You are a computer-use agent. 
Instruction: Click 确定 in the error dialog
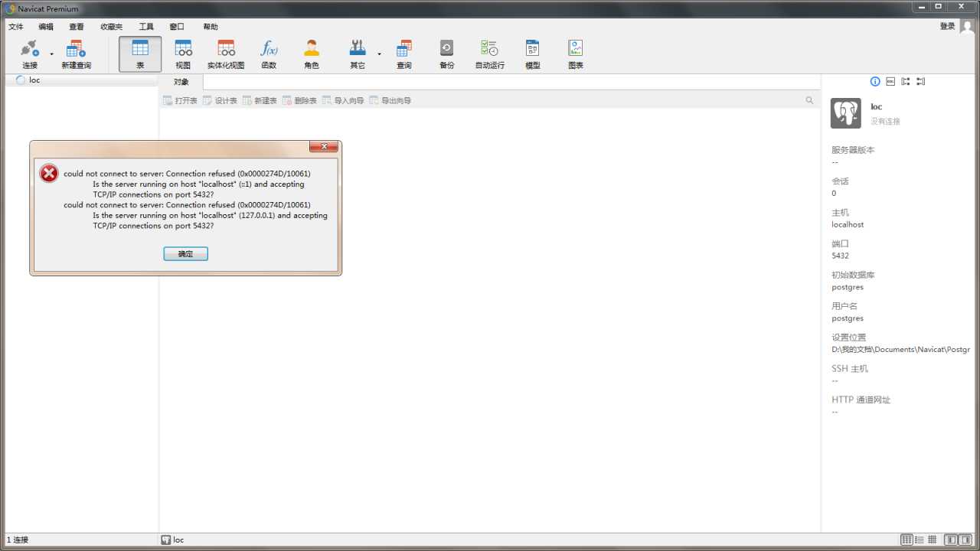(x=185, y=253)
